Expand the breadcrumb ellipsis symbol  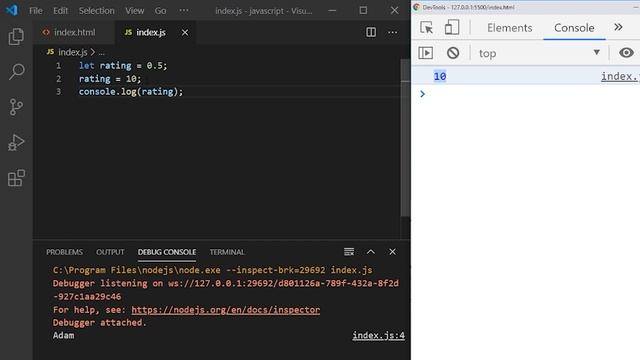[101, 53]
